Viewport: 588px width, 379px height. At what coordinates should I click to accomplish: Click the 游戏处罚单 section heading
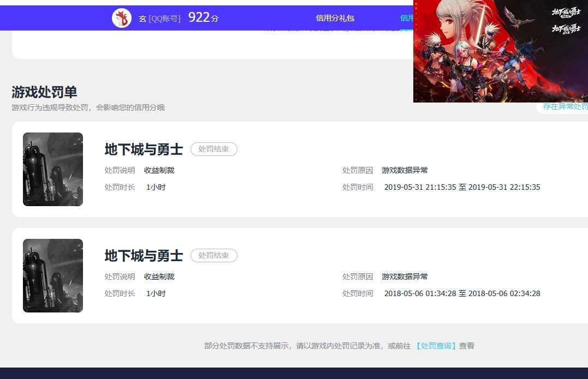point(44,92)
